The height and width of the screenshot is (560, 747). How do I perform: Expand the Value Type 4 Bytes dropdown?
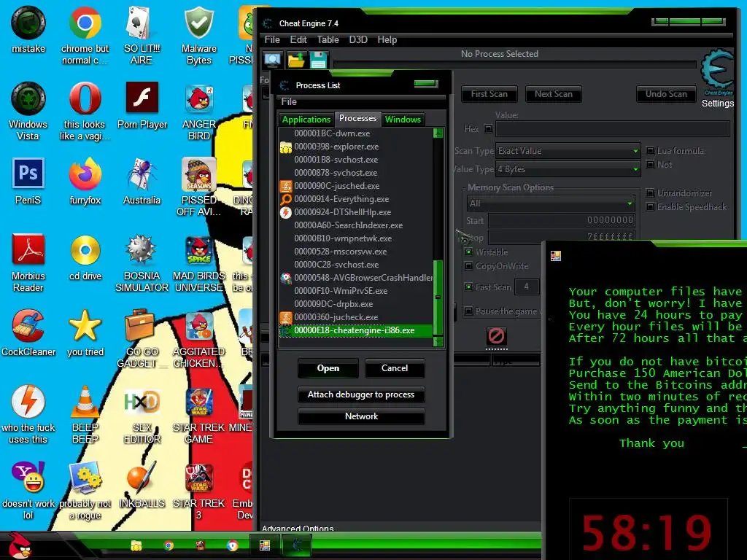[x=568, y=169]
